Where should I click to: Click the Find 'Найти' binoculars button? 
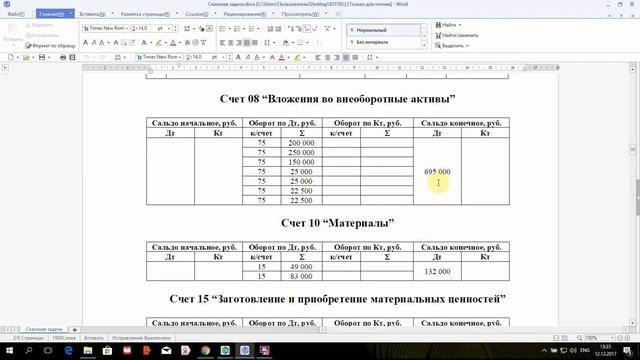click(445, 25)
